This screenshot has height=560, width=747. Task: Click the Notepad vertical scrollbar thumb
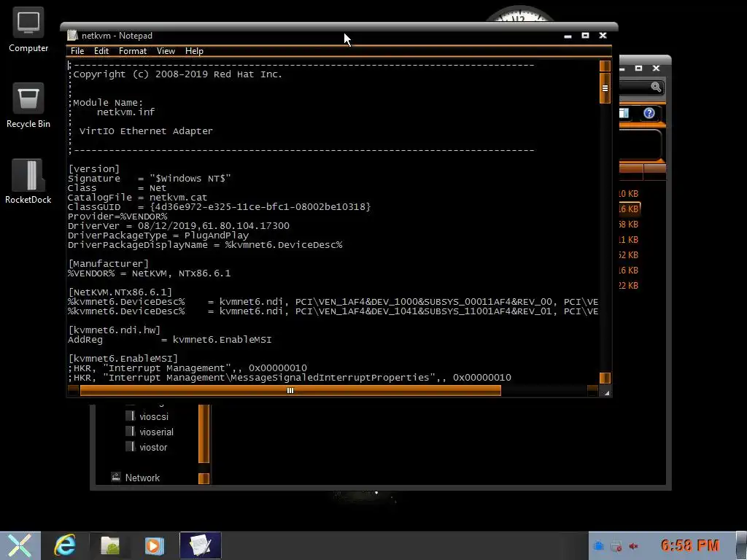605,88
